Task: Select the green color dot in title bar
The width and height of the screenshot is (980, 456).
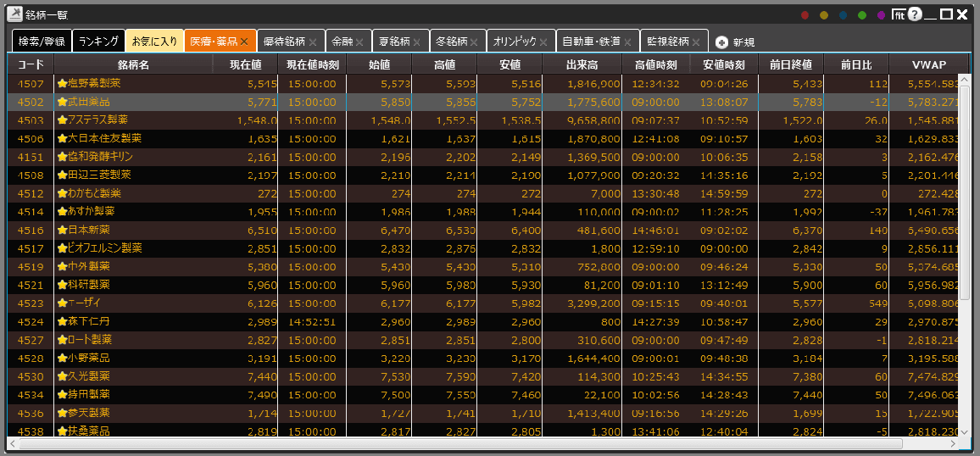Action: 862,15
